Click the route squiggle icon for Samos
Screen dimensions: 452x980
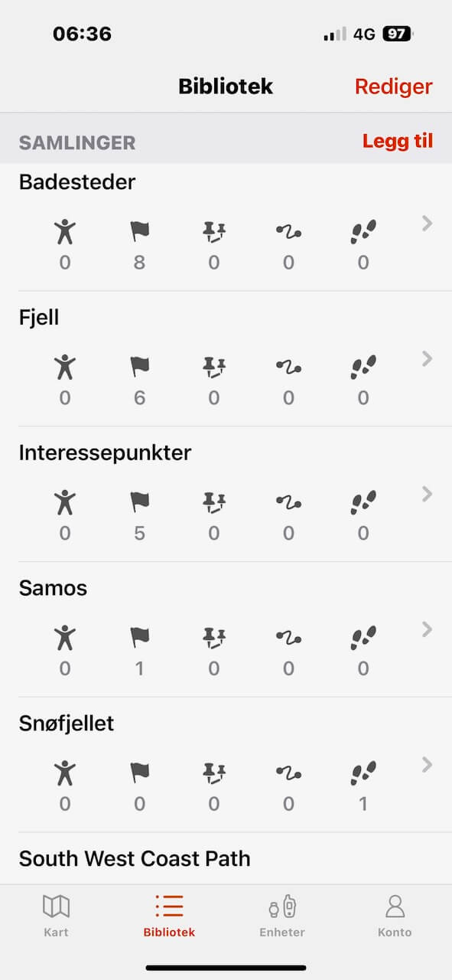coord(288,638)
